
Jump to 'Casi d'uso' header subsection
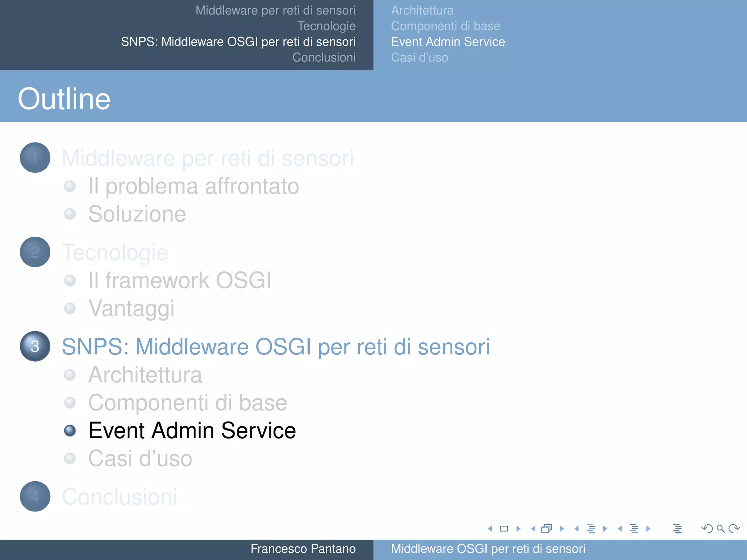point(419,57)
